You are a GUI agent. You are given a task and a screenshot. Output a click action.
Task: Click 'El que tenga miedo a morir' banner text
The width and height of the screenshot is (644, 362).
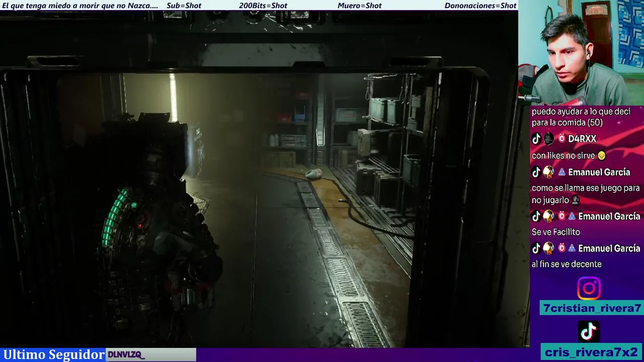click(80, 6)
